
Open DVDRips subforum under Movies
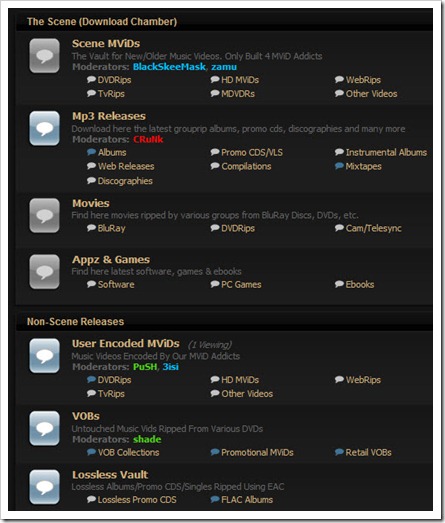238,228
